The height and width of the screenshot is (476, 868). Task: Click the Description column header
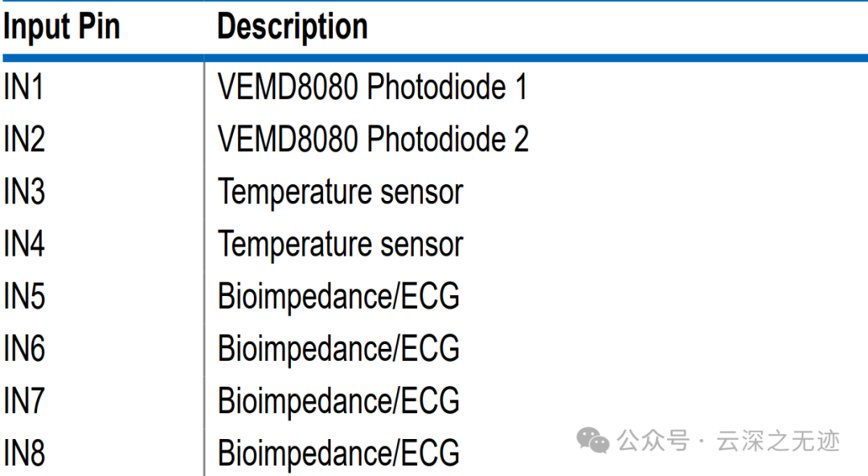click(x=293, y=27)
